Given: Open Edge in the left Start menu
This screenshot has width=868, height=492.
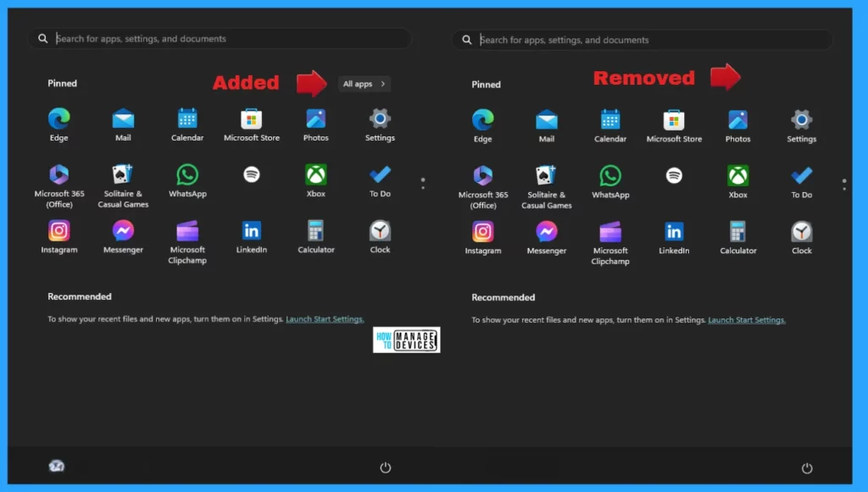Looking at the screenshot, I should 58,125.
